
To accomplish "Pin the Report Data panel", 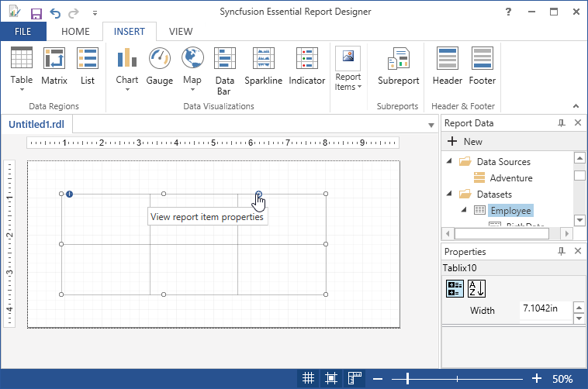I will (x=562, y=123).
